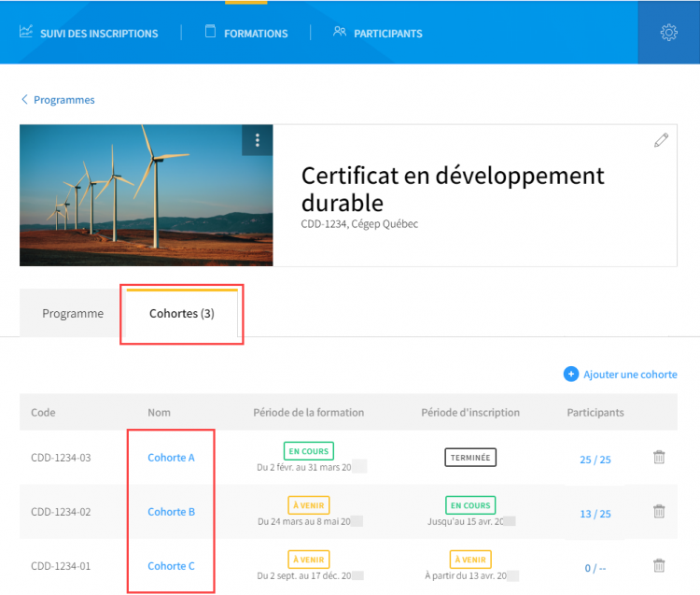Click the Nom column header
Viewport: 700px width, 595px height.
(x=159, y=412)
